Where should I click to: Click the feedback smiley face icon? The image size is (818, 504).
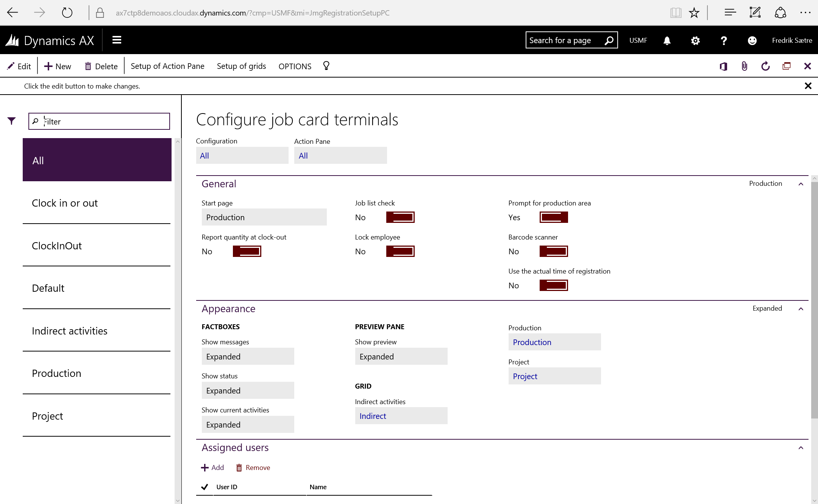click(752, 40)
